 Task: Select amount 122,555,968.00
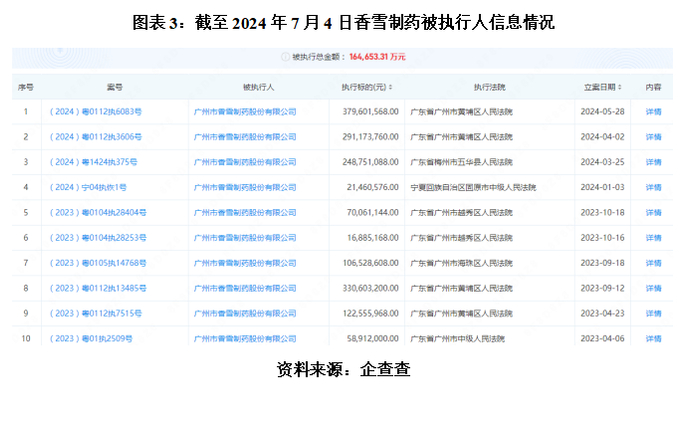tap(371, 313)
